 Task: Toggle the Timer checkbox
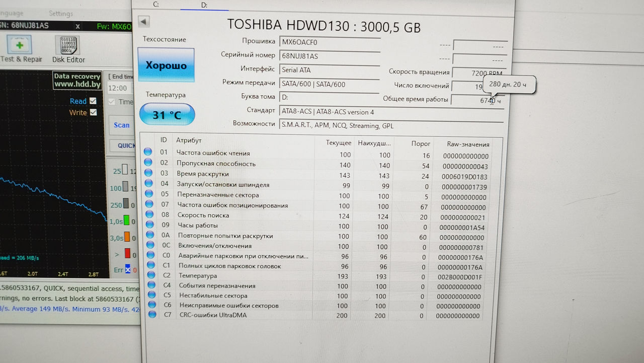[112, 102]
